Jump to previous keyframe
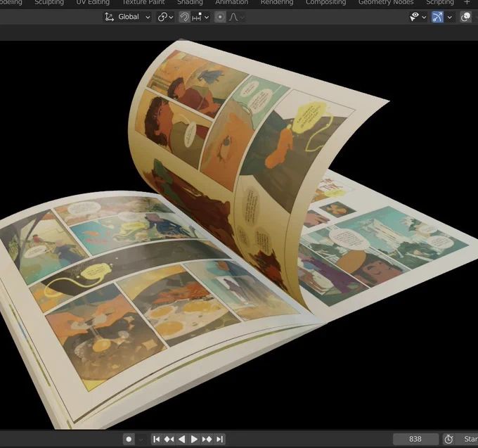 coord(169,439)
